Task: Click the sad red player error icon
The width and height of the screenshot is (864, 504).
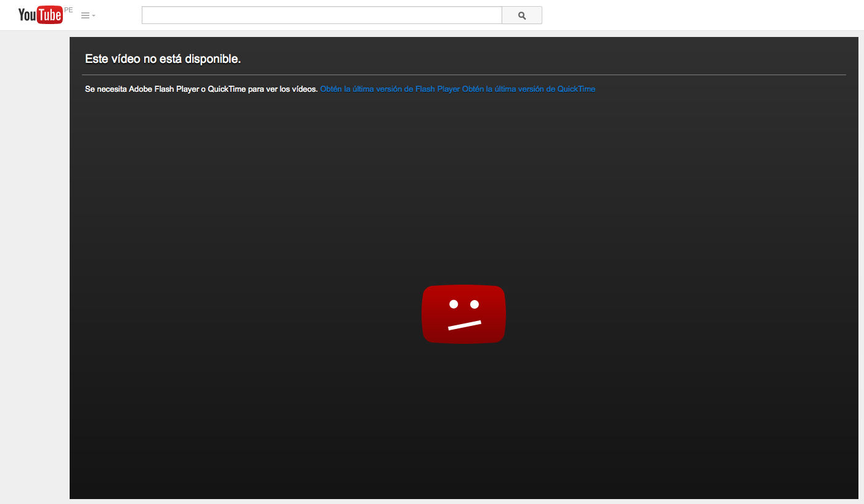Action: 463,314
